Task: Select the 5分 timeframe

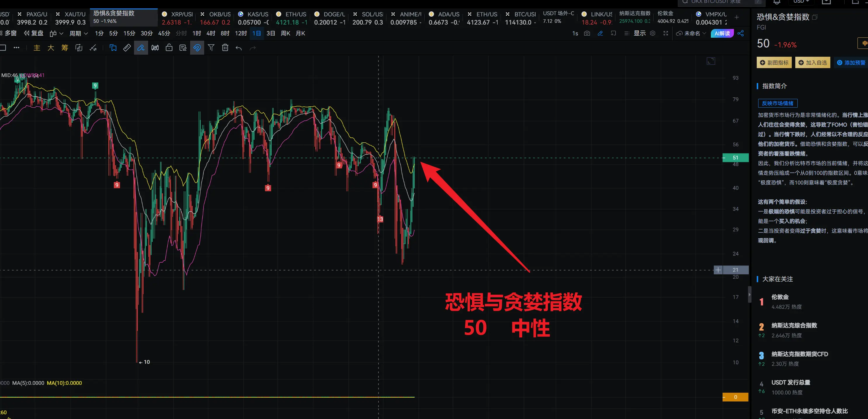Action: [x=114, y=33]
